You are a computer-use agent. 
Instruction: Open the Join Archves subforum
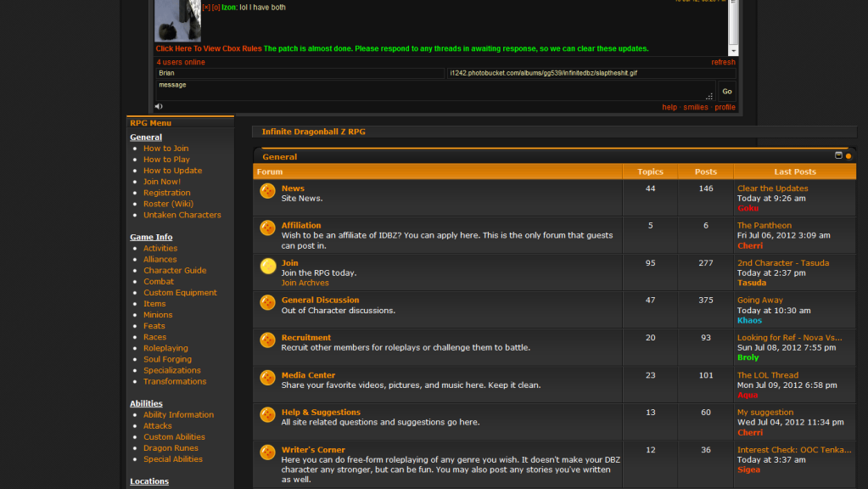click(x=305, y=283)
